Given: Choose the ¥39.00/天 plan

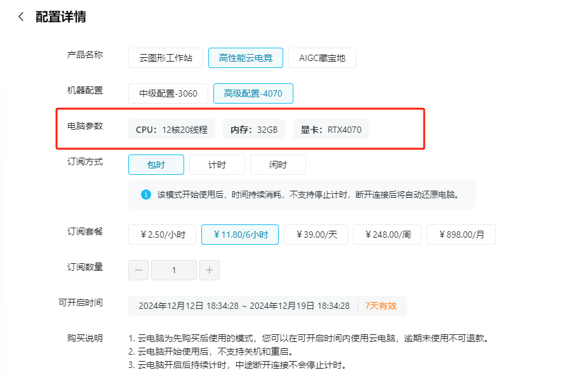Looking at the screenshot, I should coord(316,235).
